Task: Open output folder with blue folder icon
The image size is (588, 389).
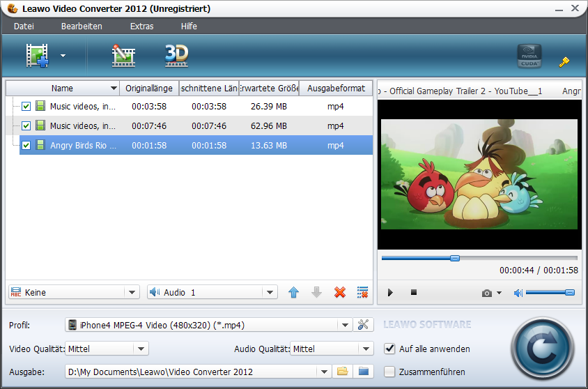Action: click(x=364, y=372)
